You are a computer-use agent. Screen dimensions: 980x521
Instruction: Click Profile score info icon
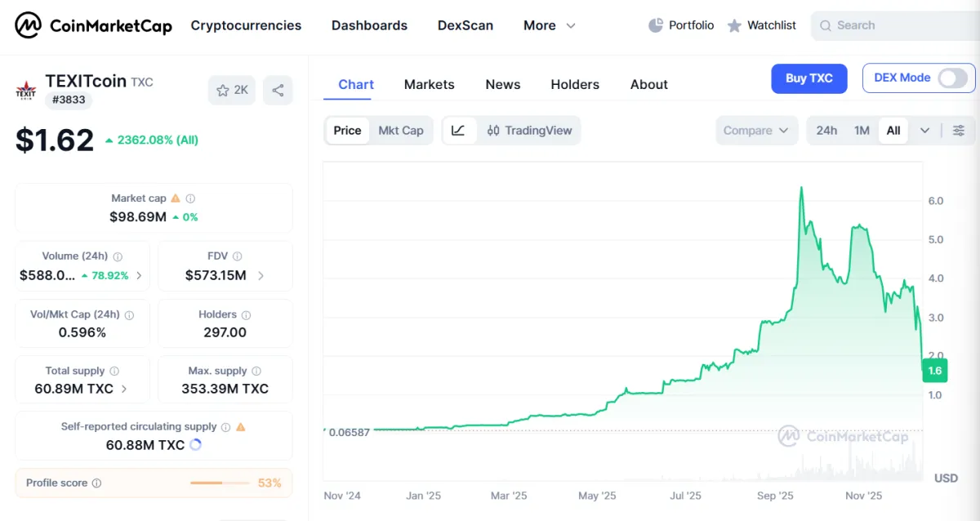(x=96, y=483)
